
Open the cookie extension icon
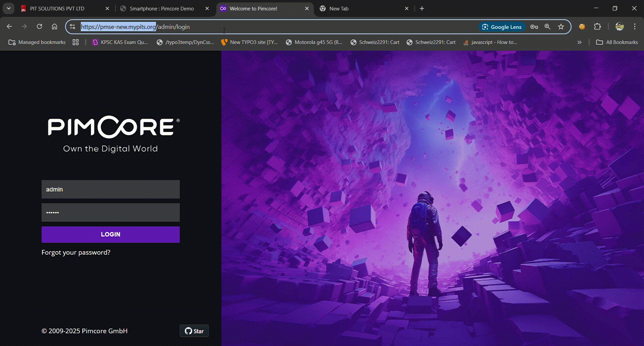click(x=582, y=26)
